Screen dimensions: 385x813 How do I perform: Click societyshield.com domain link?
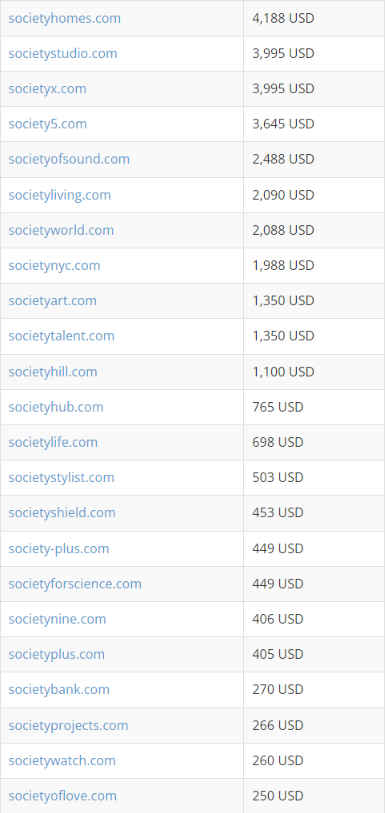[x=62, y=513]
